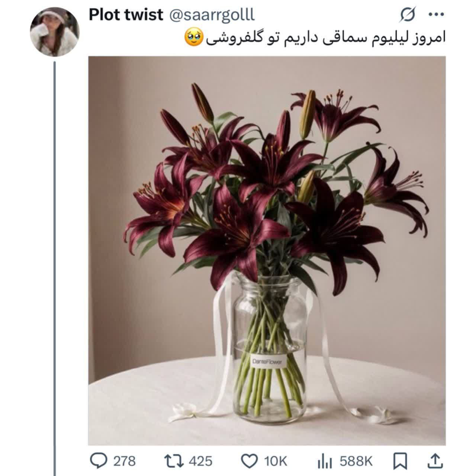Open the dark red lilies photo
This screenshot has height=476, width=476.
click(267, 250)
